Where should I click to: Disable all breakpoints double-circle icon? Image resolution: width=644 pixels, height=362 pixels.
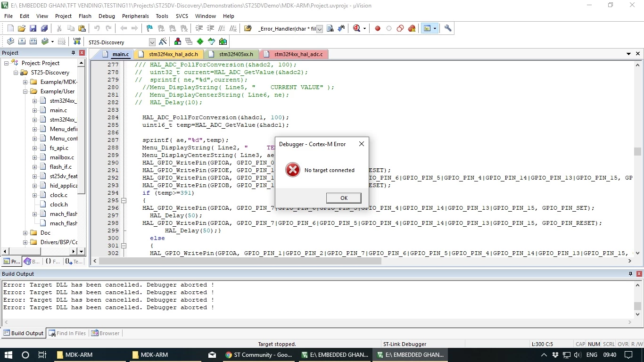point(400,28)
